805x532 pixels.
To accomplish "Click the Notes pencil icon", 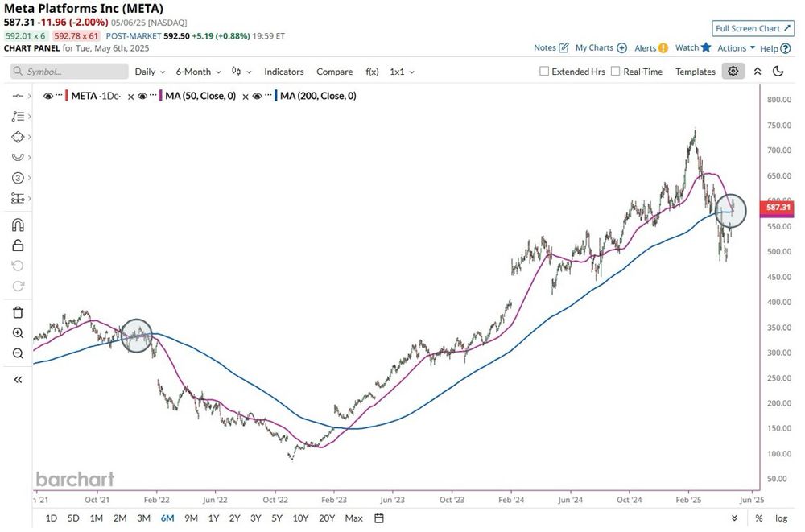I will 563,47.
